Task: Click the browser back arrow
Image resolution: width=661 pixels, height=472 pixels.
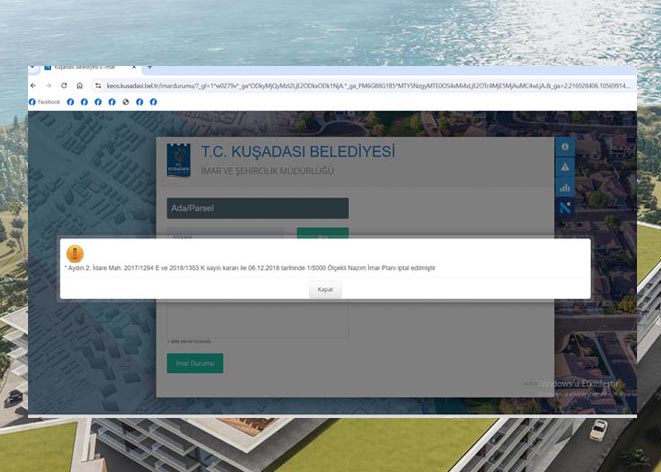Action: point(35,86)
